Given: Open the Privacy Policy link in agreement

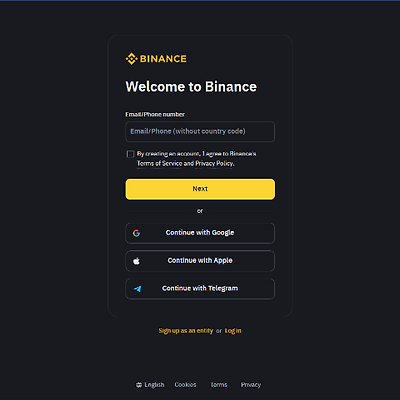Looking at the screenshot, I should (x=214, y=163).
